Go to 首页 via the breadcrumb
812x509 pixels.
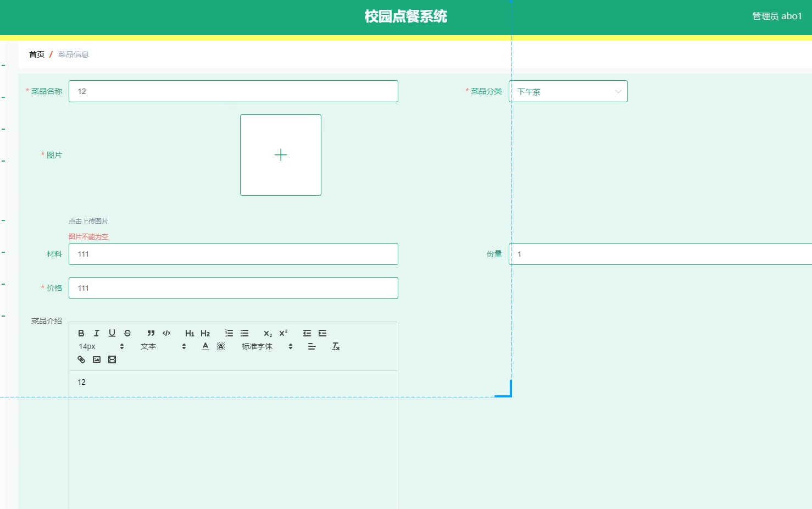click(37, 54)
